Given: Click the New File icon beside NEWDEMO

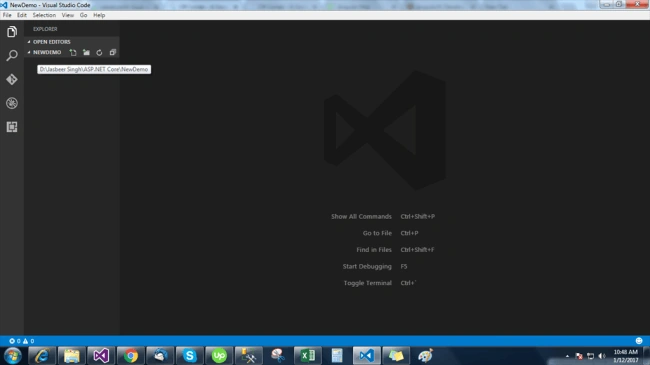Looking at the screenshot, I should coord(73,52).
